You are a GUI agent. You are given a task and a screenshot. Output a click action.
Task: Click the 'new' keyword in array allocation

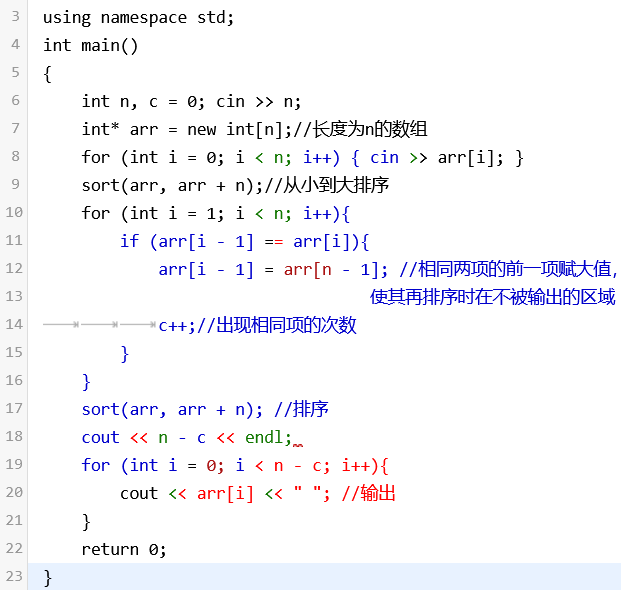tap(207, 129)
